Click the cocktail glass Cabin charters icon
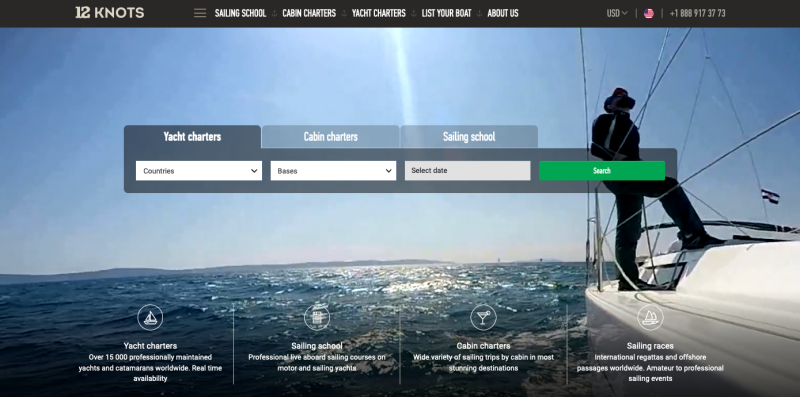The height and width of the screenshot is (397, 800). tap(483, 317)
